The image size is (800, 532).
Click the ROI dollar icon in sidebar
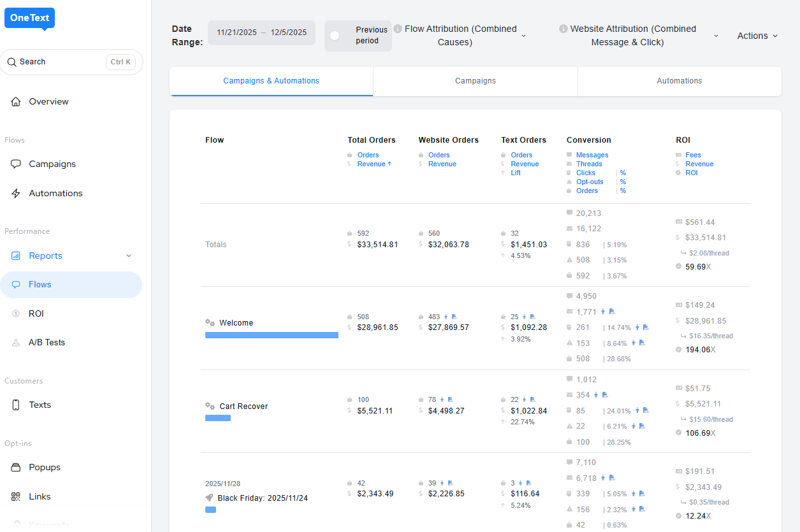[x=16, y=314]
